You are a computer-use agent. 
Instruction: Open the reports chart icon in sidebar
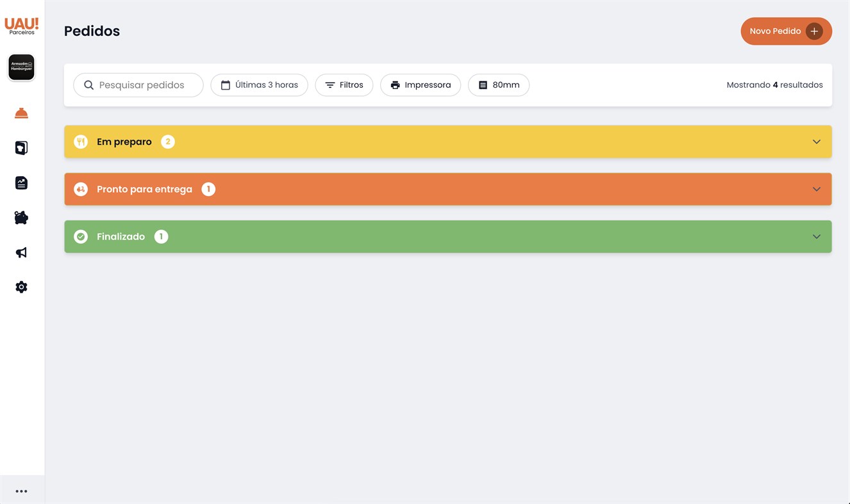21,183
